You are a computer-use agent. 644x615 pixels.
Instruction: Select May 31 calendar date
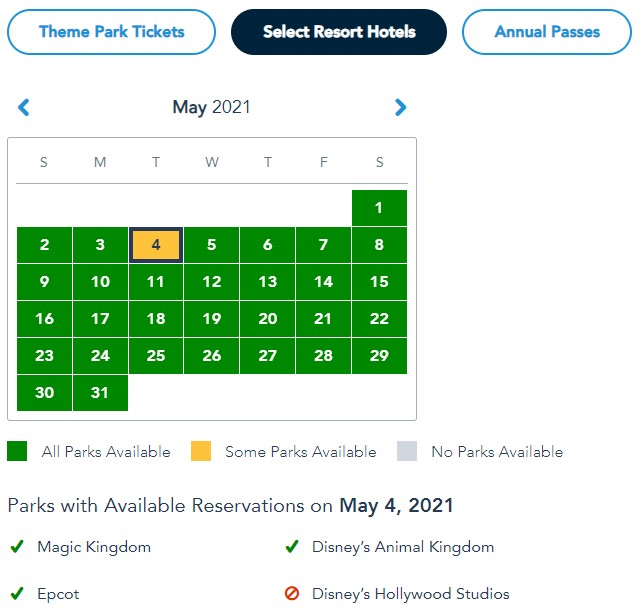point(100,393)
